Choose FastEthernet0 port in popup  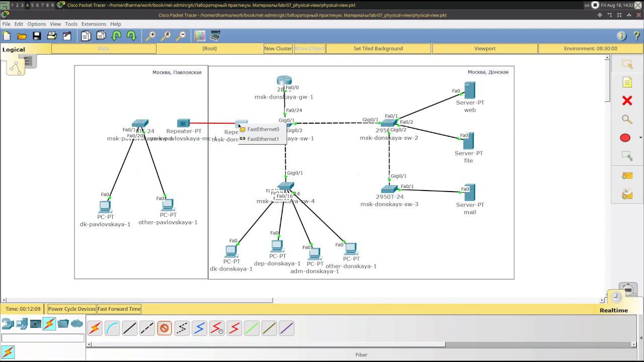coord(262,129)
